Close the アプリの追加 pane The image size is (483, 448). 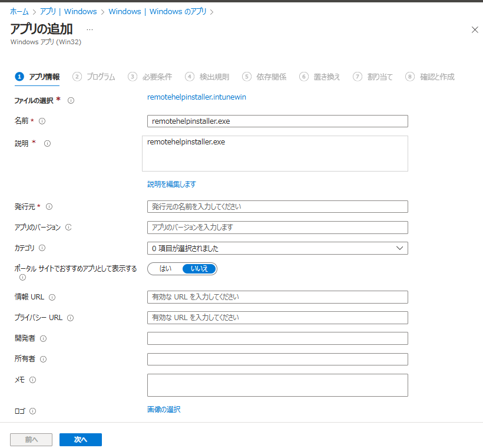[475, 29]
